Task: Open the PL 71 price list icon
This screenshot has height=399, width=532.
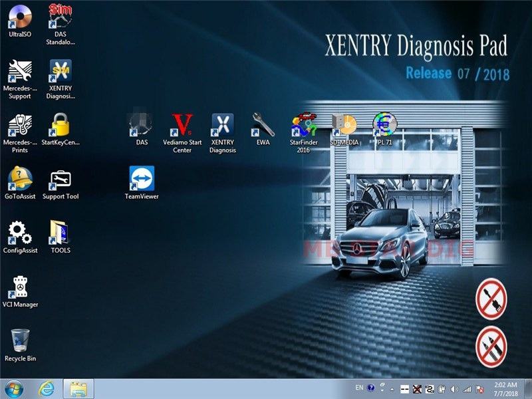Action: pos(384,125)
